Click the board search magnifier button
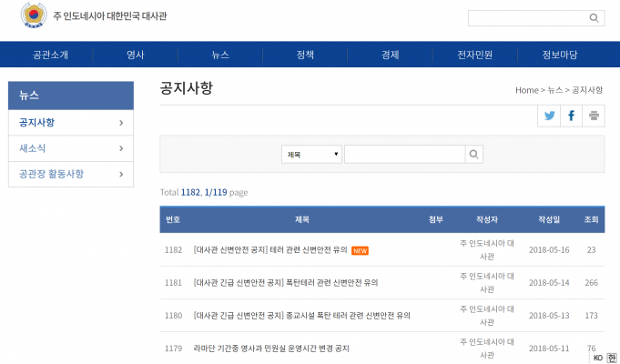620x364 pixels. (x=473, y=155)
